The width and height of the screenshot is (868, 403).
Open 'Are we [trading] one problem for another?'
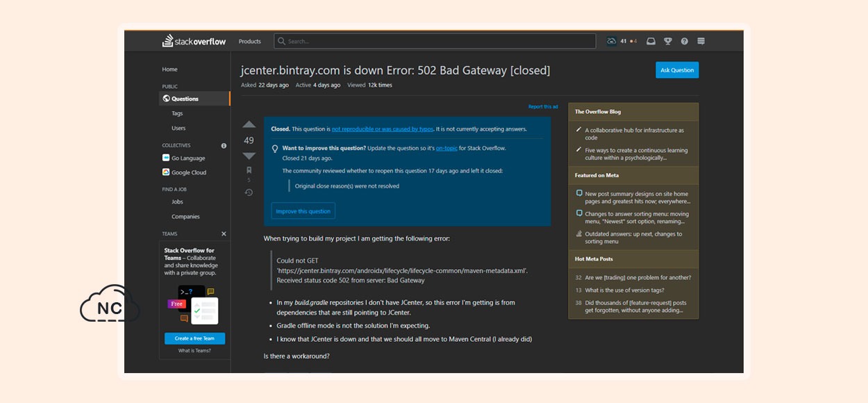pos(637,277)
